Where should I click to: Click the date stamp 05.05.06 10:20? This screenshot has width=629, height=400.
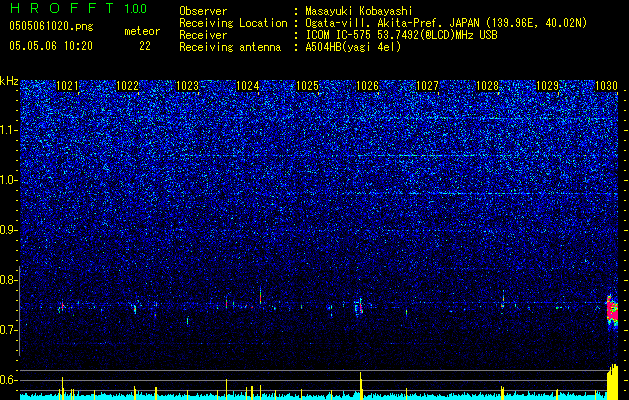(51, 46)
